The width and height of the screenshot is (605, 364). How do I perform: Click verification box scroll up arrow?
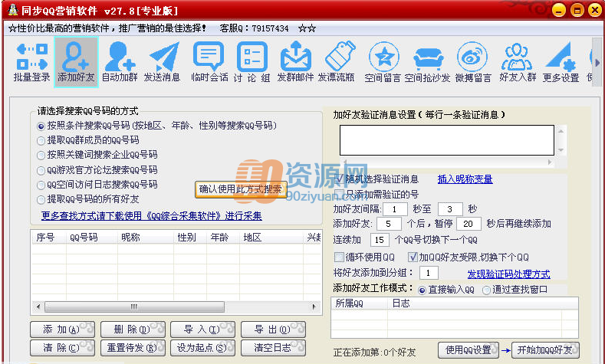click(561, 132)
